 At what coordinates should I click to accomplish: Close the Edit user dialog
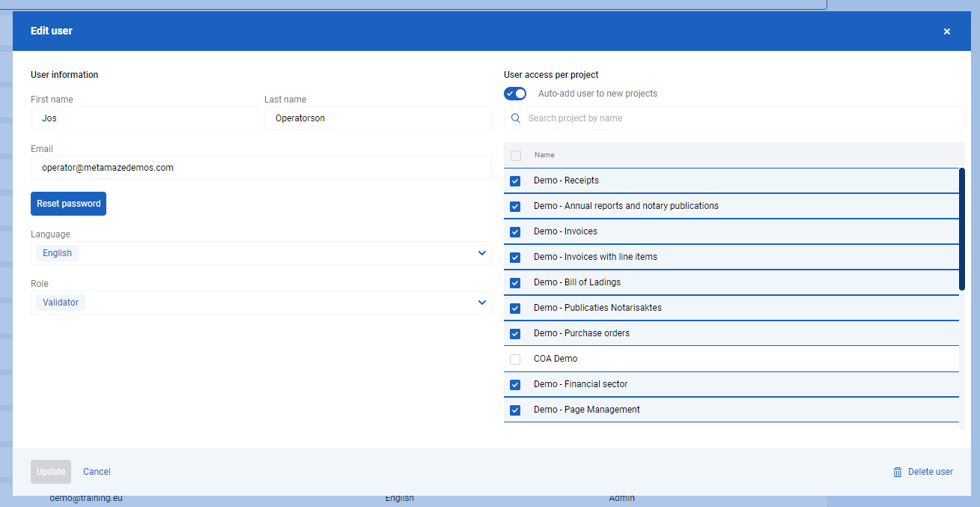(x=947, y=31)
